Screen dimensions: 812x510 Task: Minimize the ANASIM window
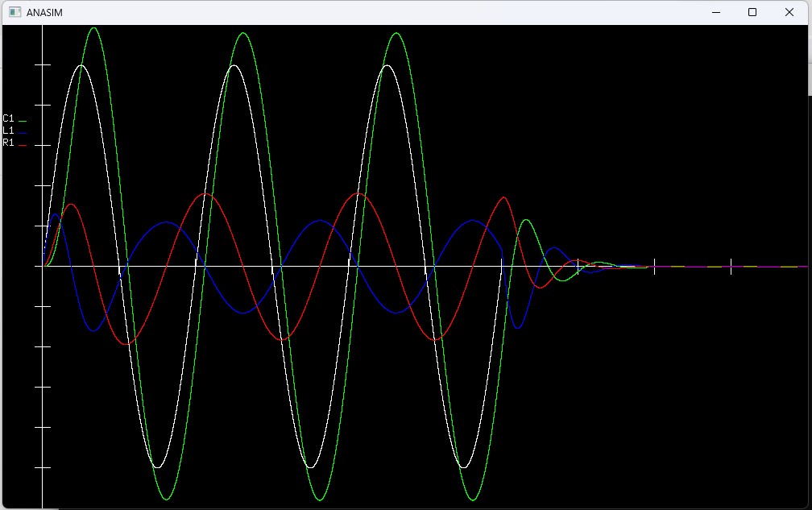[716, 12]
